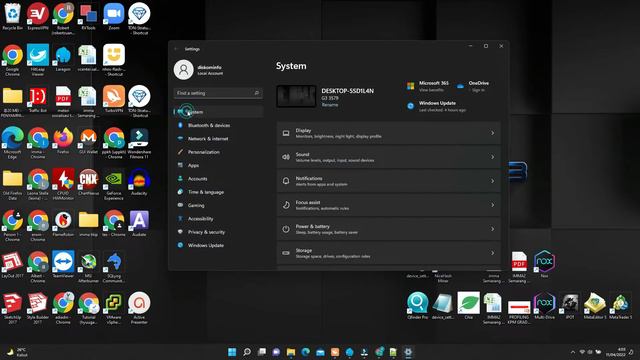Image resolution: width=640 pixels, height=360 pixels.
Task: Select the Old Firefox Data folder
Action: coord(13,184)
